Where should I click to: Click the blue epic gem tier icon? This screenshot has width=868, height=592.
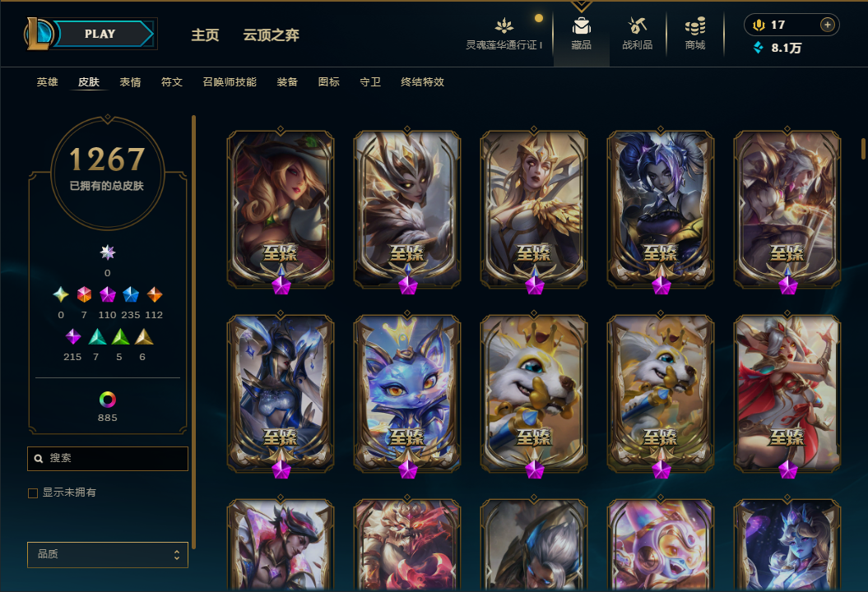(131, 294)
